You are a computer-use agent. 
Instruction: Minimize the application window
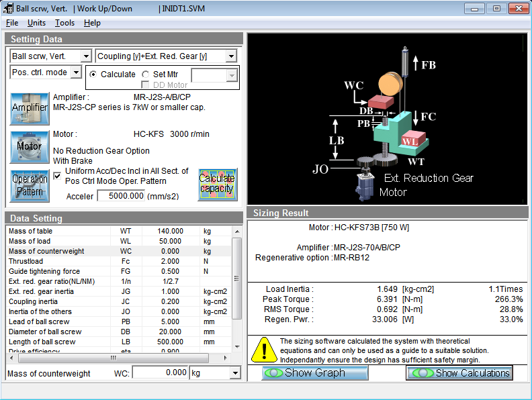[474, 9]
